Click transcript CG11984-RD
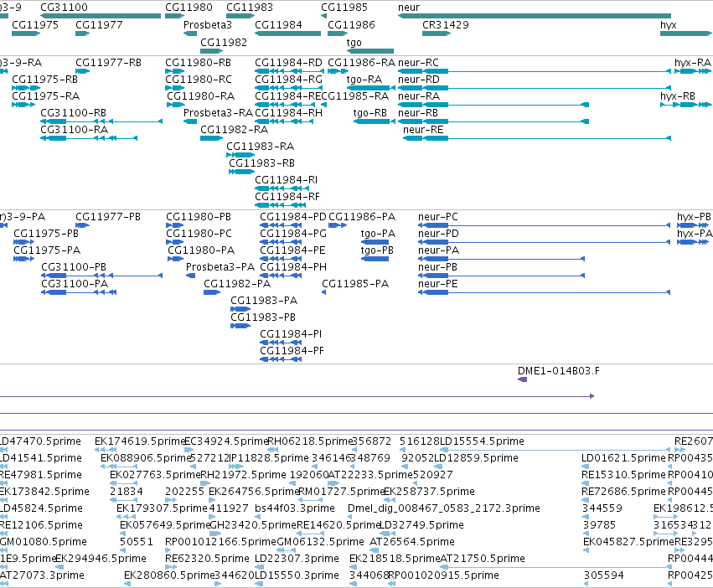 [288, 62]
